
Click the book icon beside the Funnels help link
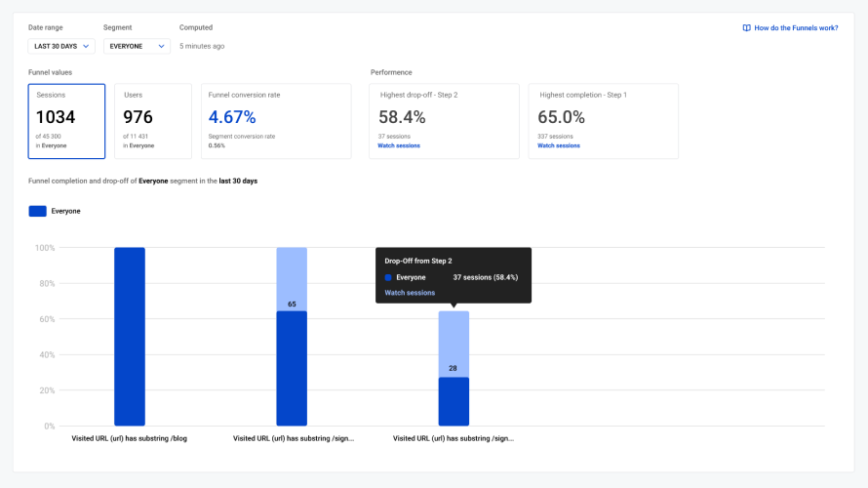point(746,28)
